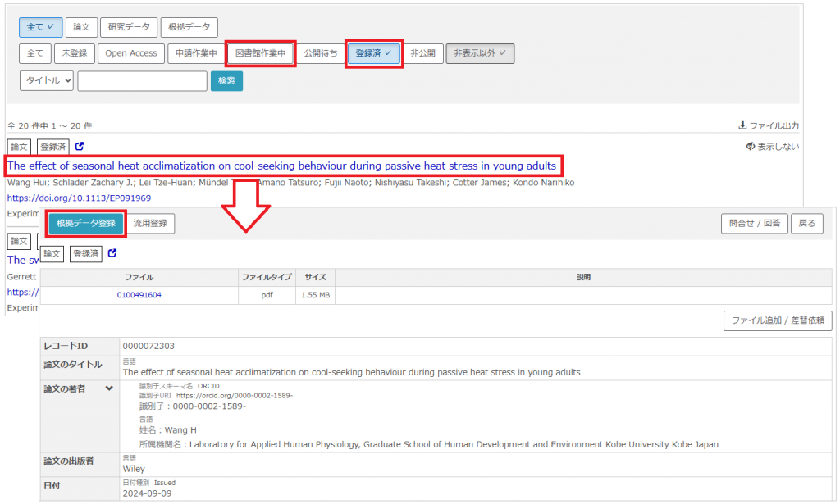Filter by 論文 category
This screenshot has height=504, width=840.
click(x=81, y=27)
